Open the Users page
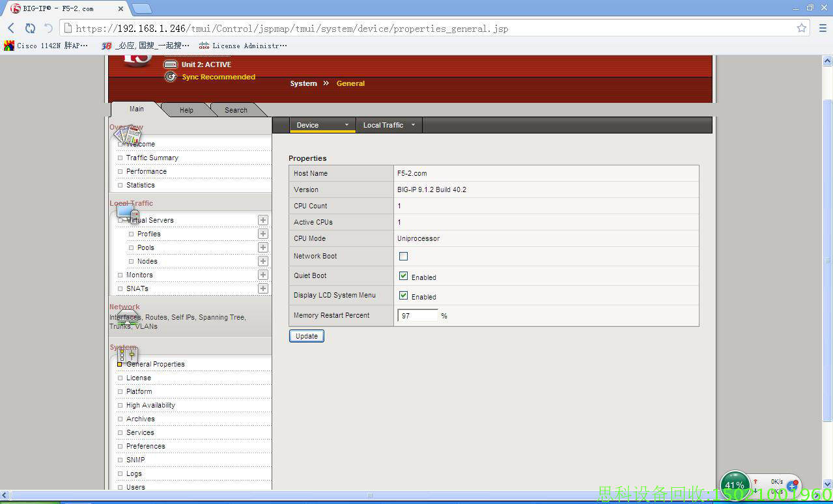The height and width of the screenshot is (504, 833). [135, 487]
